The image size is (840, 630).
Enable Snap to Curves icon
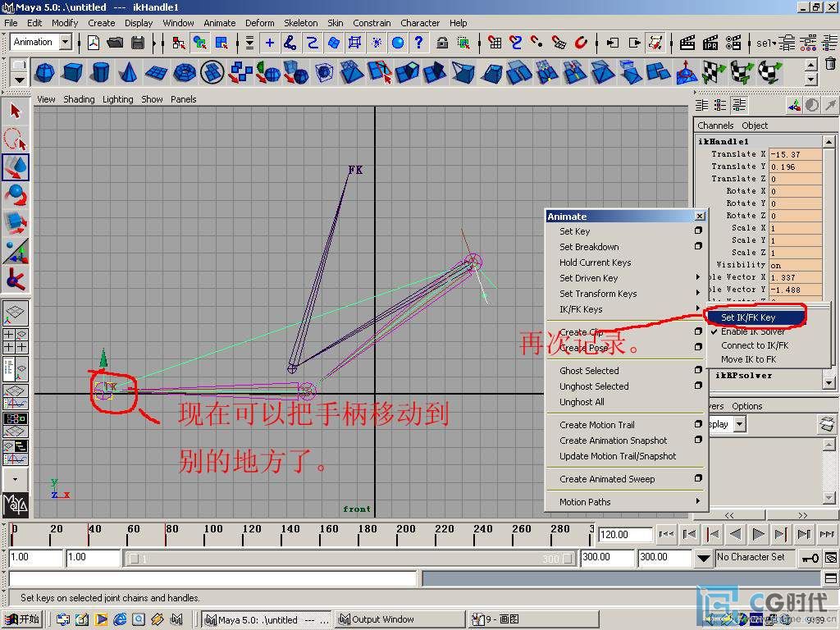515,43
